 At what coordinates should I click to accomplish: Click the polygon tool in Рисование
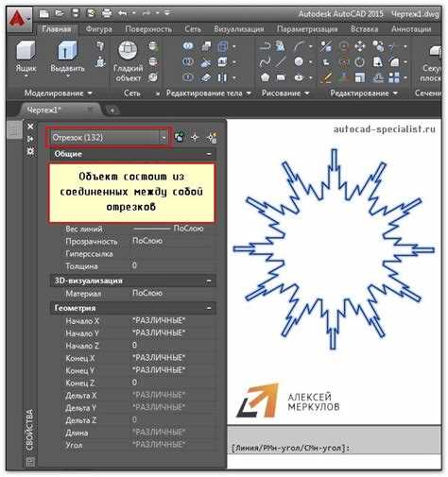pos(265,77)
